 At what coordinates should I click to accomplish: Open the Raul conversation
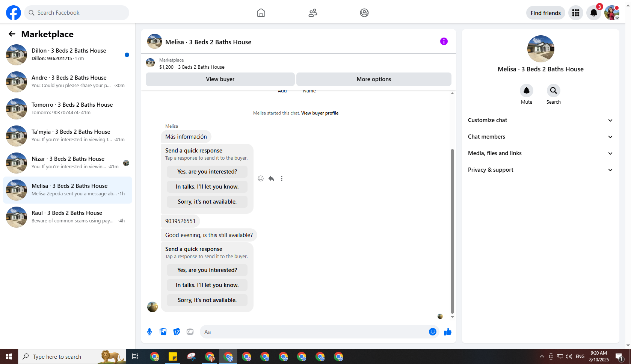pyautogui.click(x=68, y=217)
